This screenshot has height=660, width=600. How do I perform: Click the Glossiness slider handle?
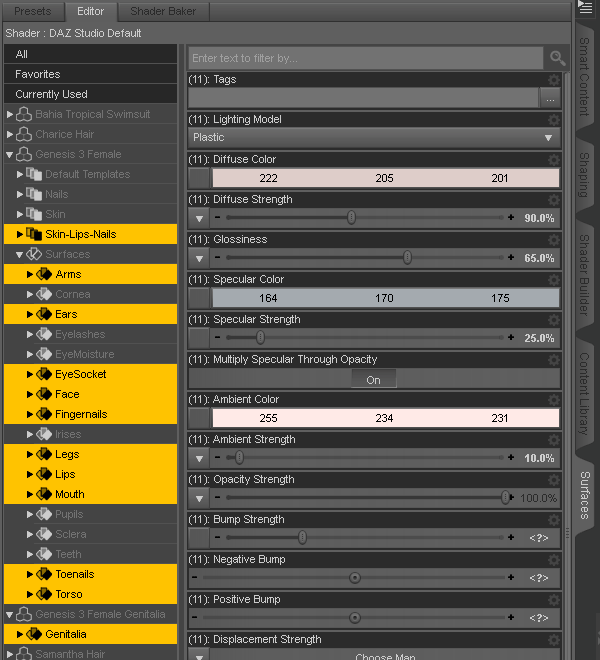tap(407, 257)
